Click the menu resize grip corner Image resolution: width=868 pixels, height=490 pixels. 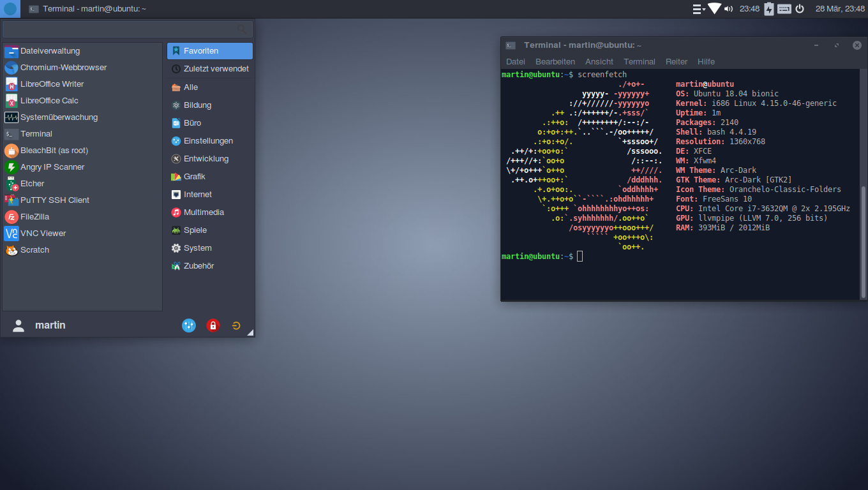click(250, 332)
